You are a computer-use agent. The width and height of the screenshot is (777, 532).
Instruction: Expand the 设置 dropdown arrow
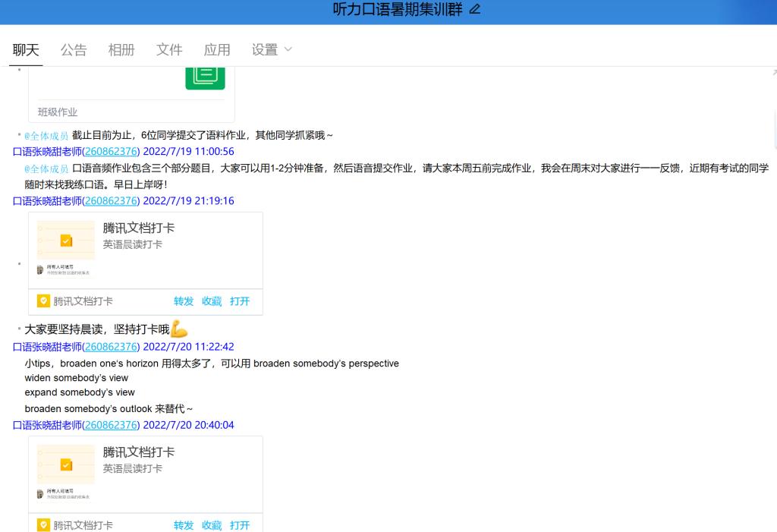tap(288, 49)
